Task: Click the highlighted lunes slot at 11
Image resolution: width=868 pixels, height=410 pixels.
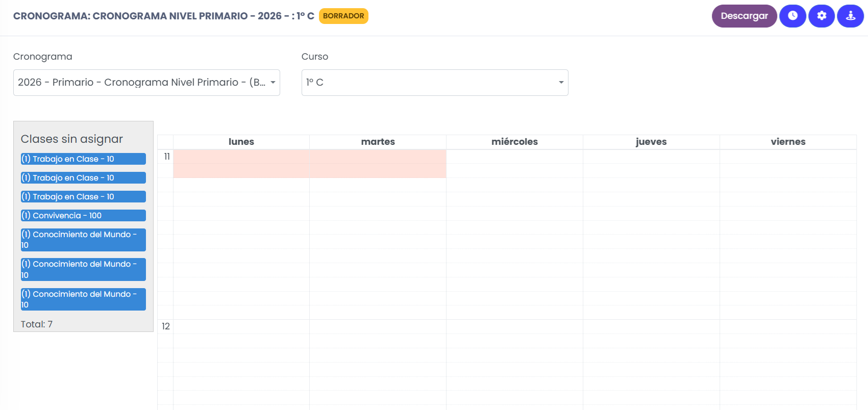Action: (x=241, y=164)
